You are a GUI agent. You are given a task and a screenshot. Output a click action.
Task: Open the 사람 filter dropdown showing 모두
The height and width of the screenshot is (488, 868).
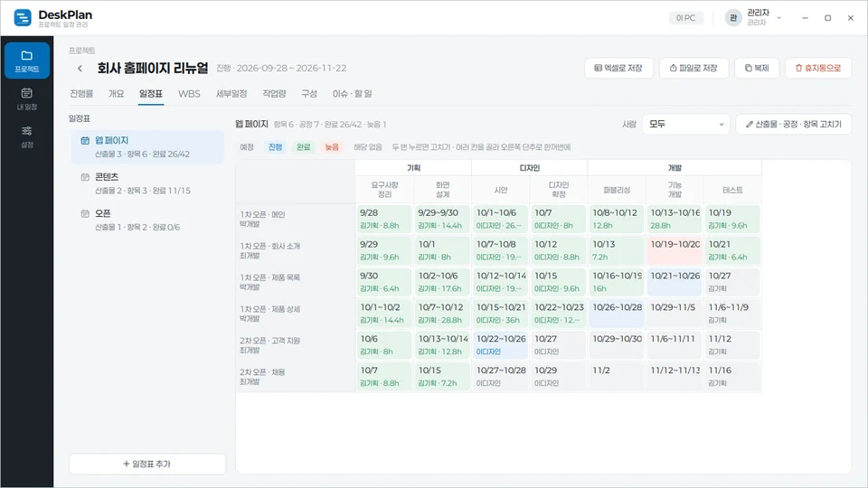point(686,124)
